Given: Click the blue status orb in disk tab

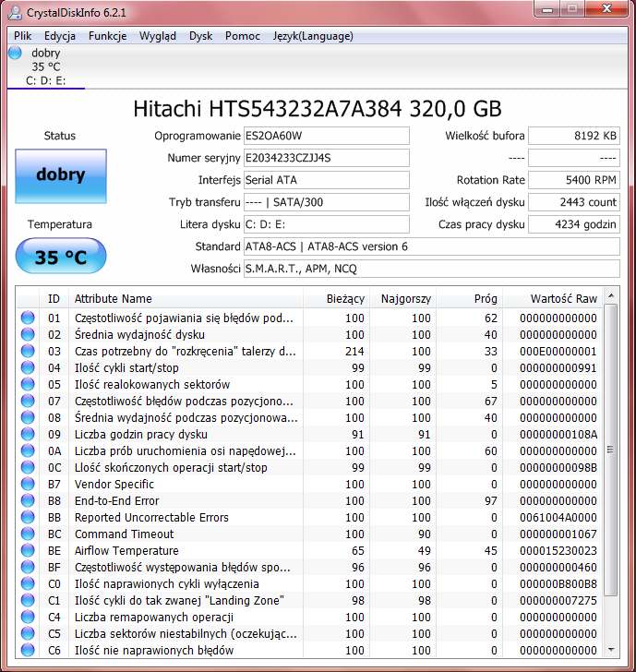Looking at the screenshot, I should (x=15, y=54).
